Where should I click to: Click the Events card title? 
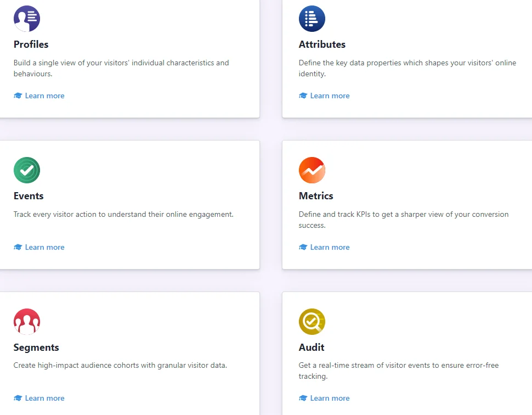click(x=29, y=196)
